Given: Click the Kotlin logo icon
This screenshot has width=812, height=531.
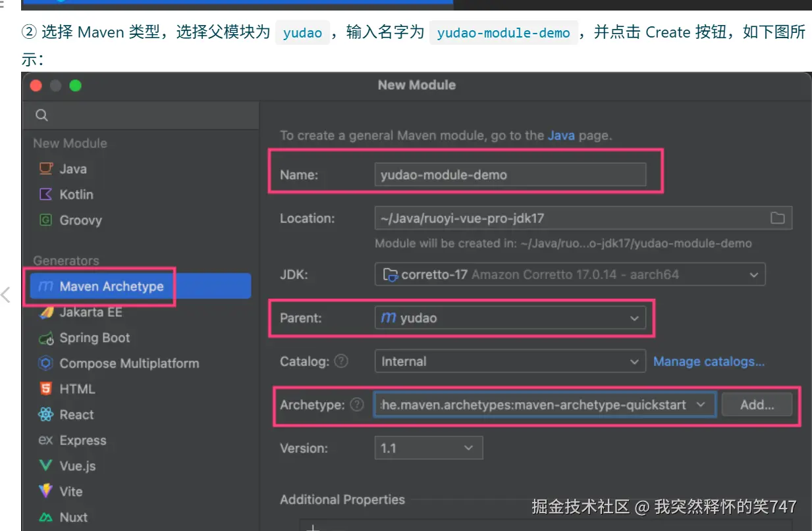Looking at the screenshot, I should coord(45,194).
